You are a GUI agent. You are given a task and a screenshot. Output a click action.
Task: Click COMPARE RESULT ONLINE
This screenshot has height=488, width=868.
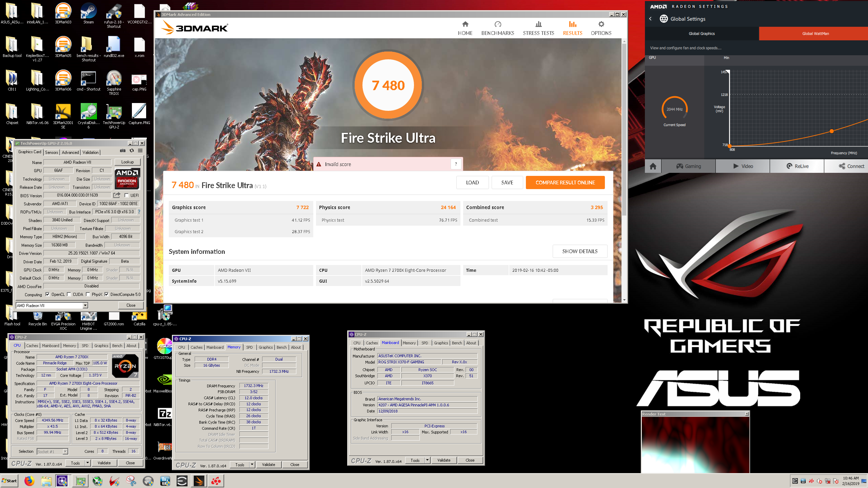coord(565,182)
